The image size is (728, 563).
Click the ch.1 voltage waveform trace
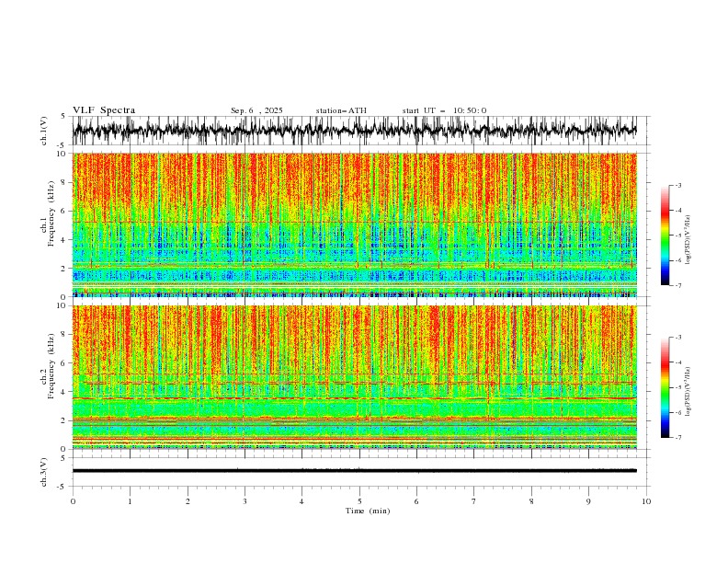(x=354, y=131)
